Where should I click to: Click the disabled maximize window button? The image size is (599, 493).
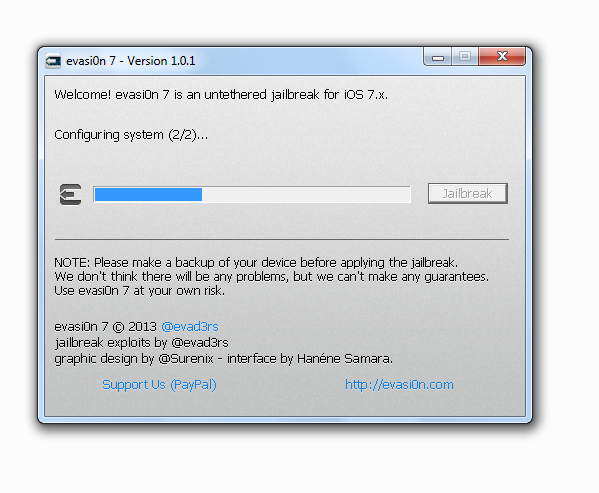coord(465,57)
